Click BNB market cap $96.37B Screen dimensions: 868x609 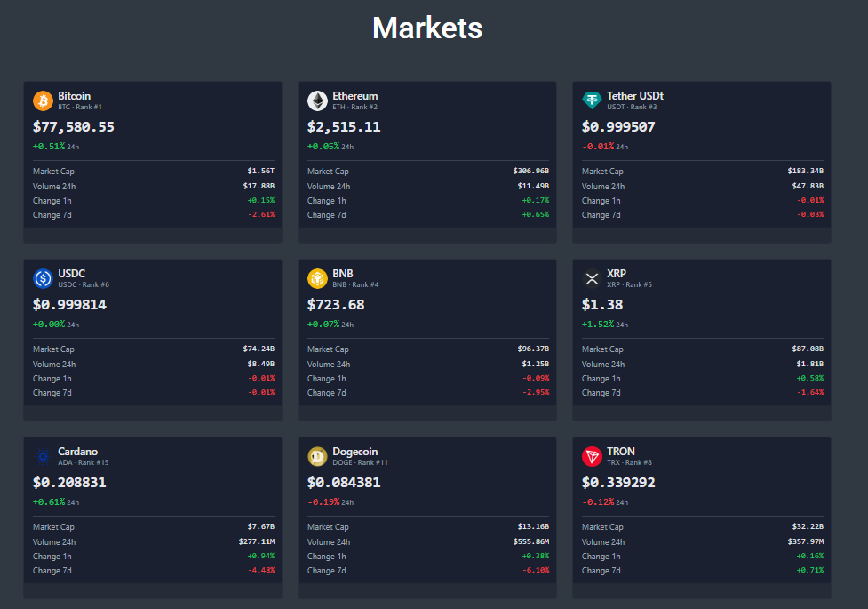point(533,349)
